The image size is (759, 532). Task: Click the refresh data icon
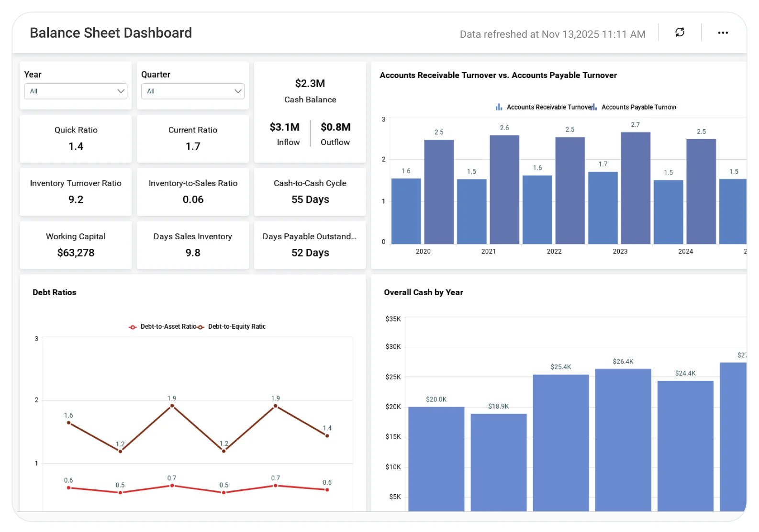tap(680, 33)
